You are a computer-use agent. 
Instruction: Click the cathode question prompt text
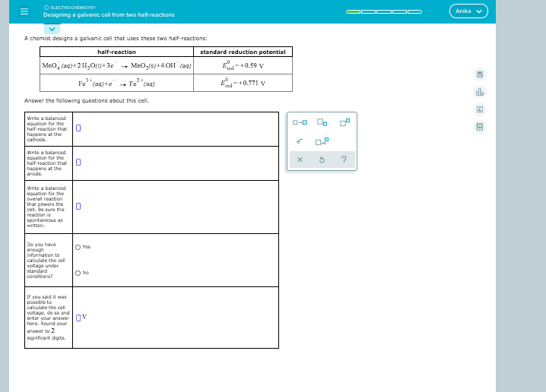tap(46, 129)
